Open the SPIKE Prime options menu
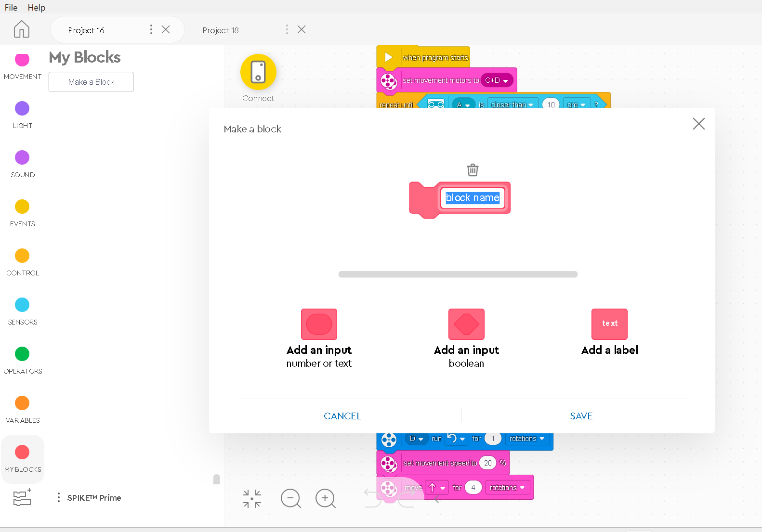Screen dimensions: 762x532 pos(59,497)
